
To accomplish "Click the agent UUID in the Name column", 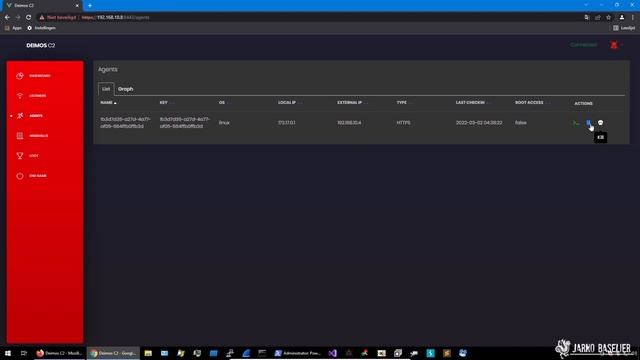I will (x=125, y=123).
